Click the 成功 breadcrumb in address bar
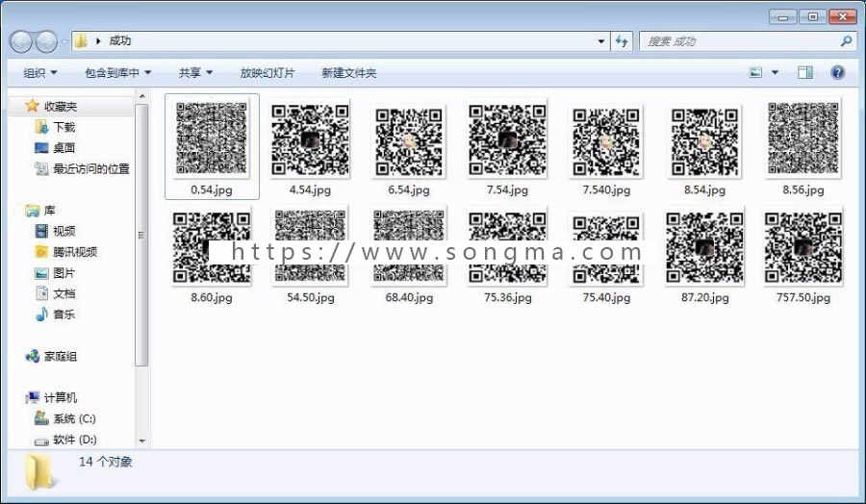This screenshot has height=504, width=866. pyautogui.click(x=120, y=40)
